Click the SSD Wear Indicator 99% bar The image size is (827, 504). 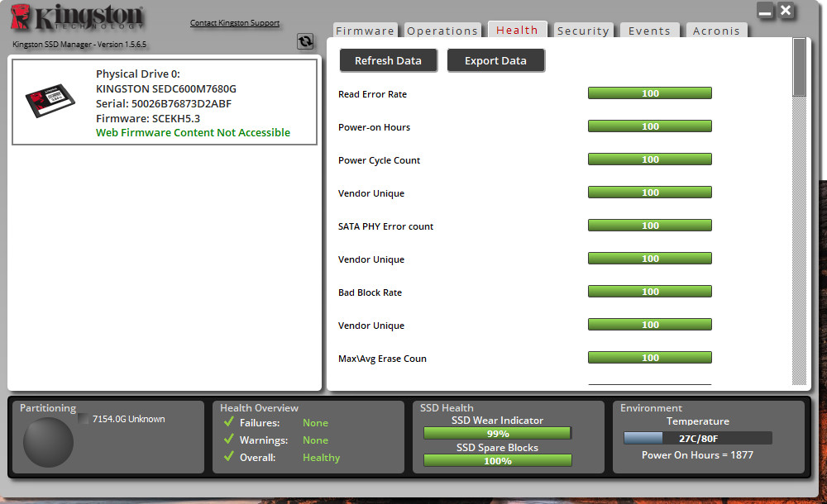(x=497, y=433)
